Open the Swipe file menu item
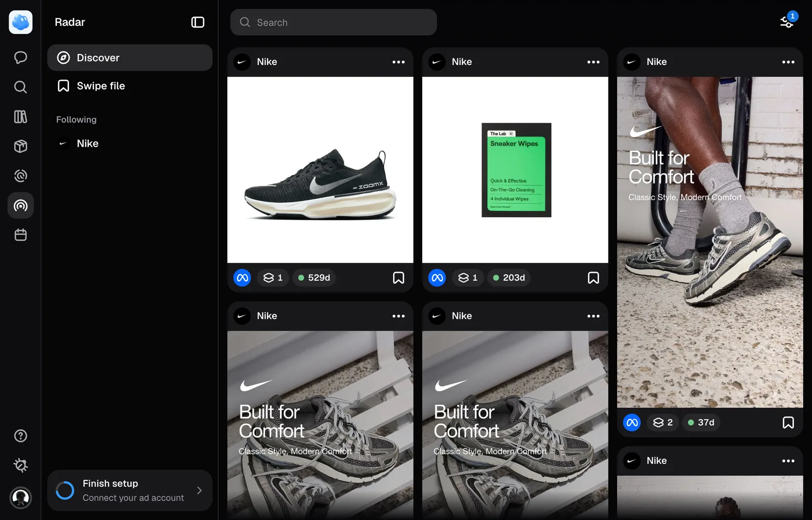This screenshot has width=812, height=520. click(130, 86)
